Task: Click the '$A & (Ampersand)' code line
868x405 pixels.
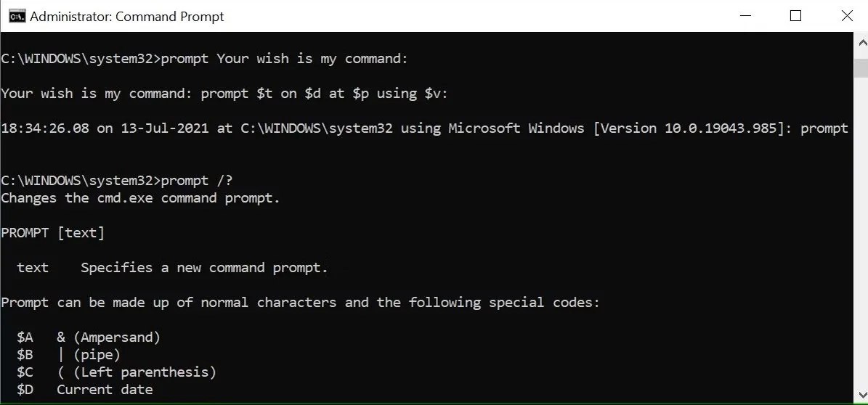Action: click(x=89, y=337)
